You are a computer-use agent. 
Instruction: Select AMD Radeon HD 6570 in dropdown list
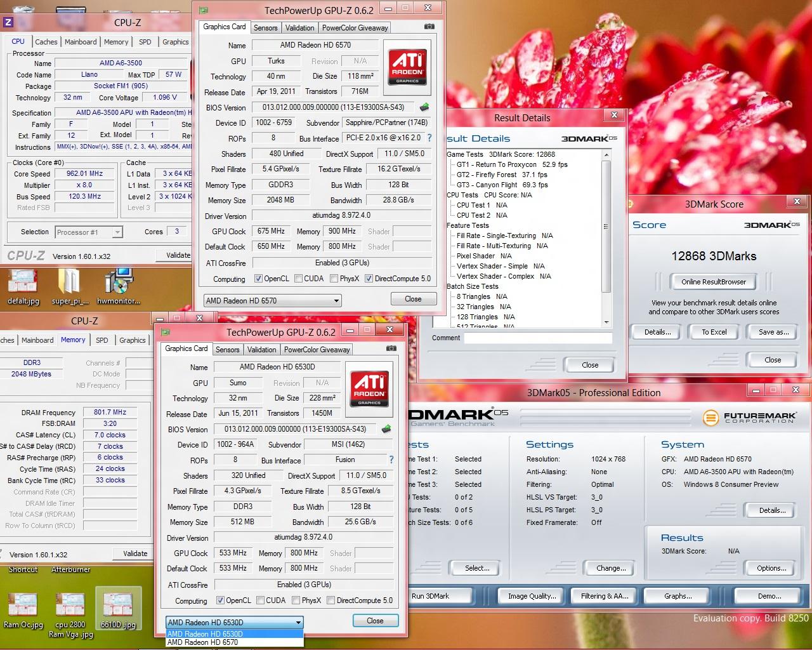click(235, 642)
